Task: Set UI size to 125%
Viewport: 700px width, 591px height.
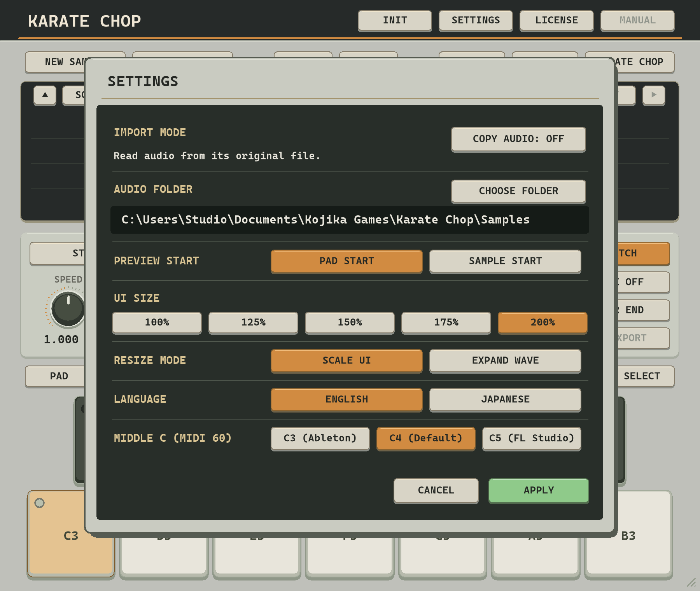Action: (x=253, y=323)
